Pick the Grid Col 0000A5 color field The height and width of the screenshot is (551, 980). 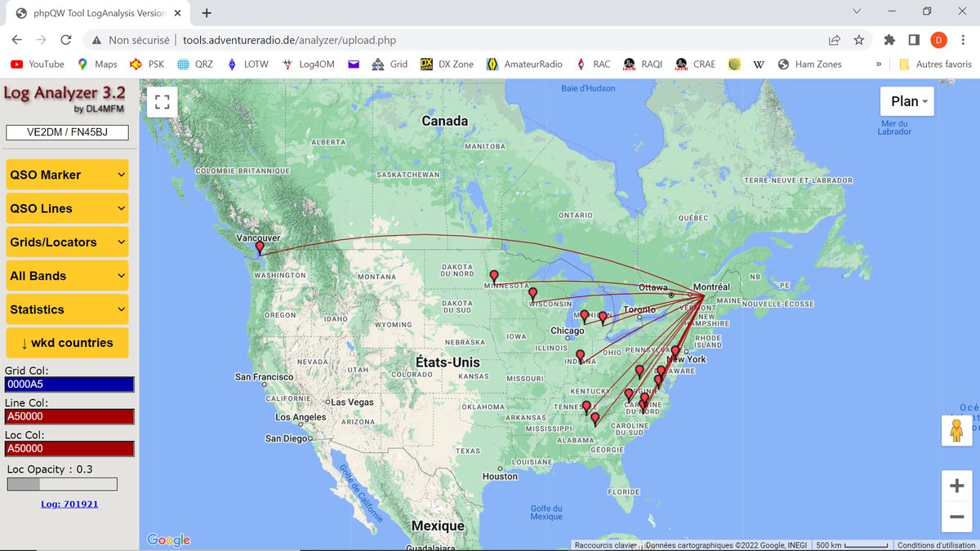[69, 384]
